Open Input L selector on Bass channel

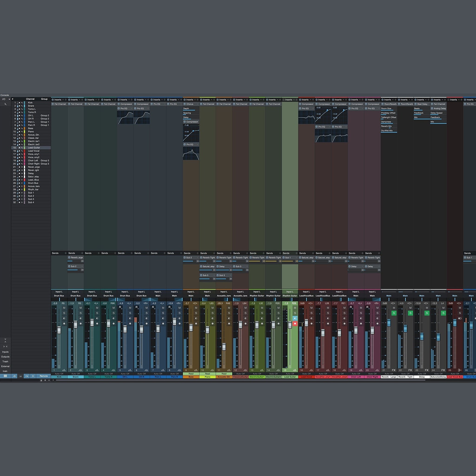(x=191, y=292)
